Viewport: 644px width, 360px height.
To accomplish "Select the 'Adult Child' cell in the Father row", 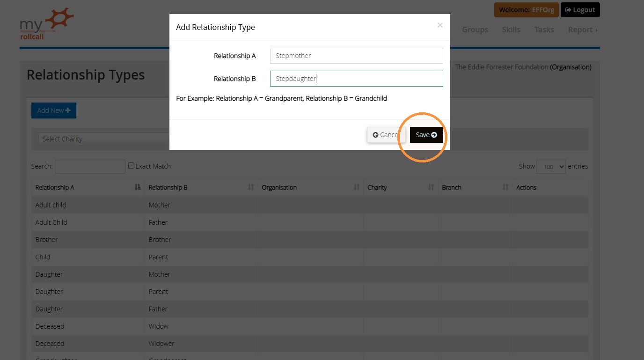I will (x=88, y=222).
